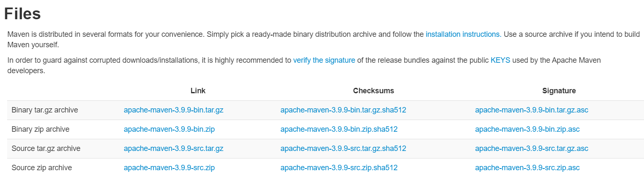Open the public KEYS link
The width and height of the screenshot is (644, 184).
click(x=500, y=60)
